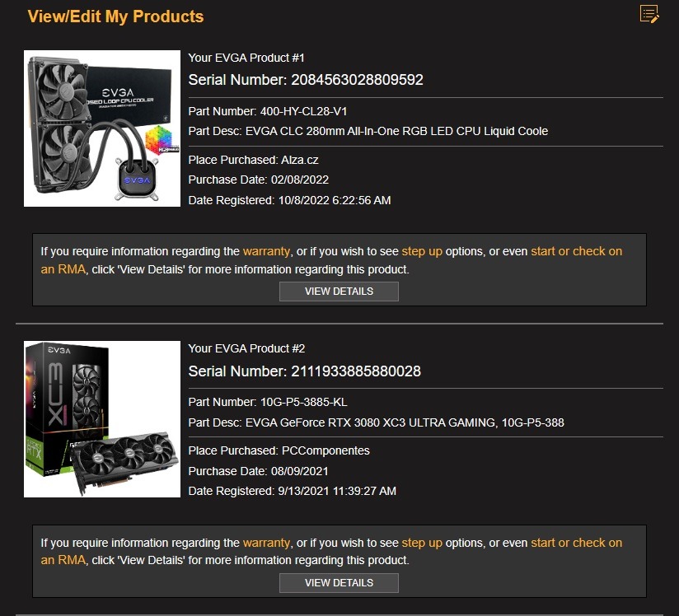Follow the warranty link under Product #2
This screenshot has width=679, height=616.
[x=266, y=543]
